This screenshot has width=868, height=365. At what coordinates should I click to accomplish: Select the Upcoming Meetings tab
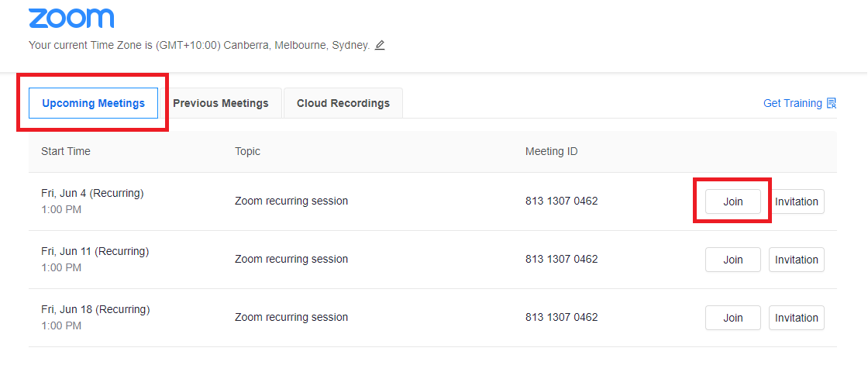point(94,103)
